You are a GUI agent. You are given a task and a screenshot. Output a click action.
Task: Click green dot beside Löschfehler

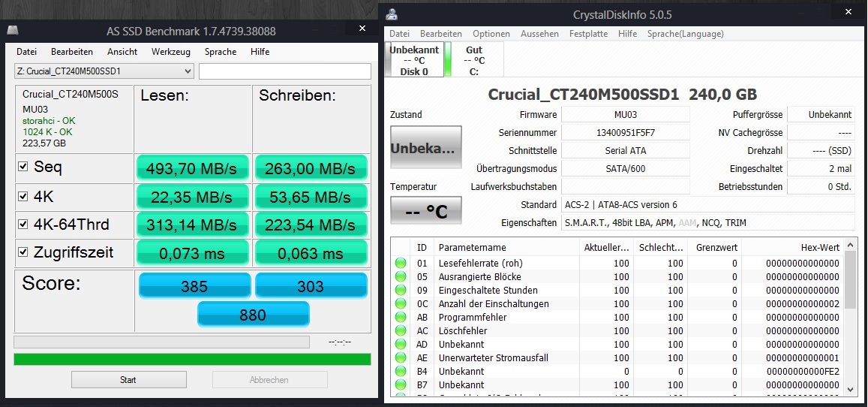point(401,330)
